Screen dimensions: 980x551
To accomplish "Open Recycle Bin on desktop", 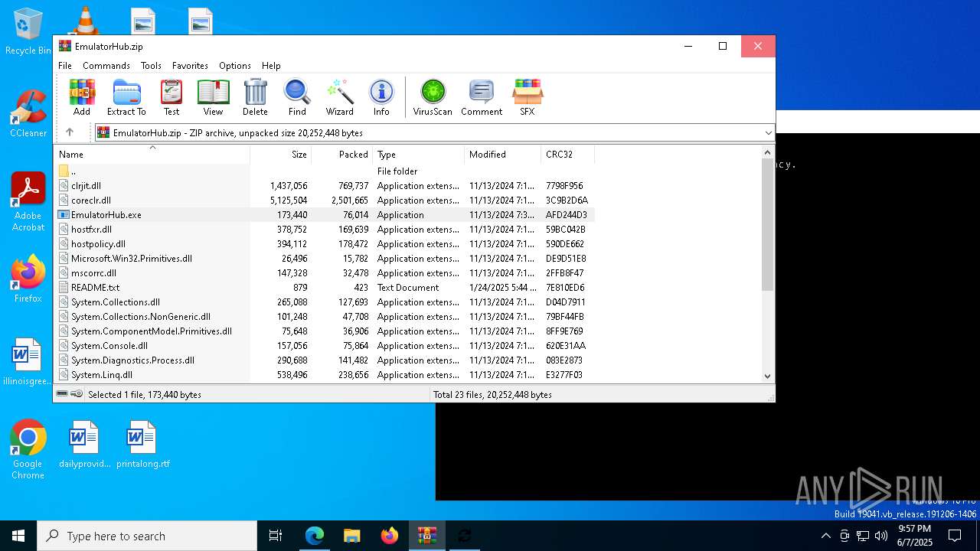I will click(28, 31).
